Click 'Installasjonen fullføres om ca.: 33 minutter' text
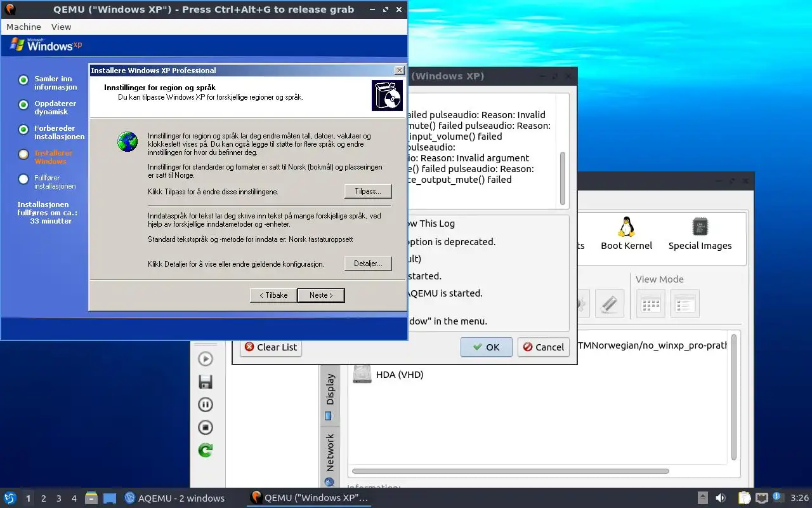Image resolution: width=812 pixels, height=508 pixels. (x=47, y=213)
